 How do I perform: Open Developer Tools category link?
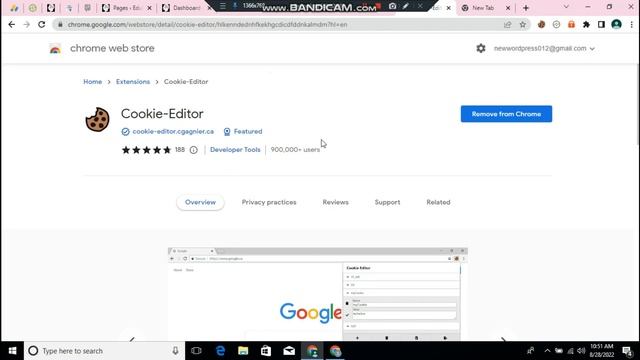pos(235,150)
